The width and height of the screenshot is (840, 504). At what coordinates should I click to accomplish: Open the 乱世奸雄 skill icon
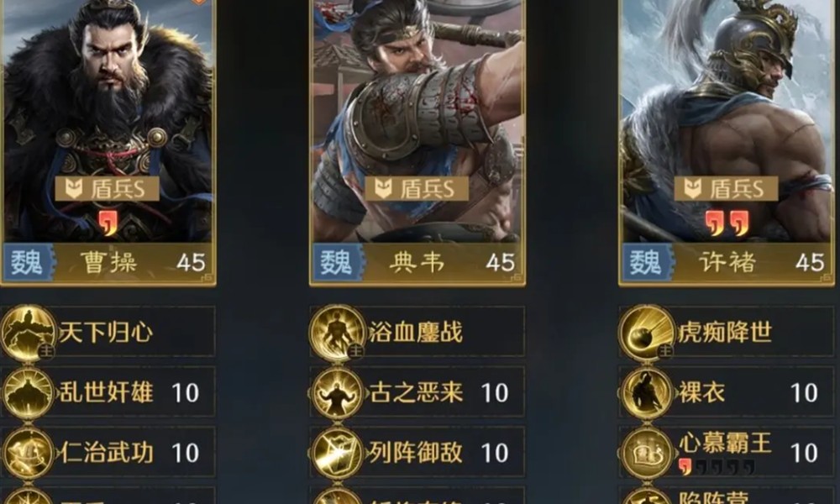[28, 392]
